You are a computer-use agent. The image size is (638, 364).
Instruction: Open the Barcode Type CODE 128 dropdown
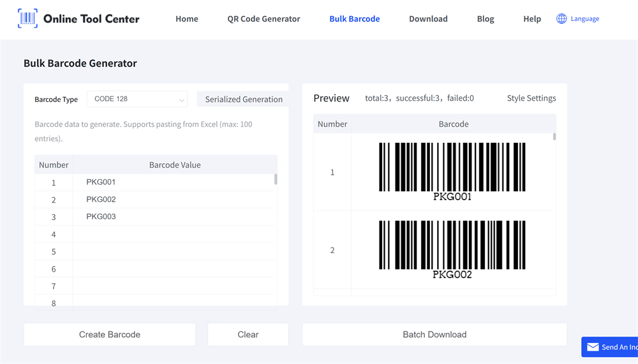point(137,99)
